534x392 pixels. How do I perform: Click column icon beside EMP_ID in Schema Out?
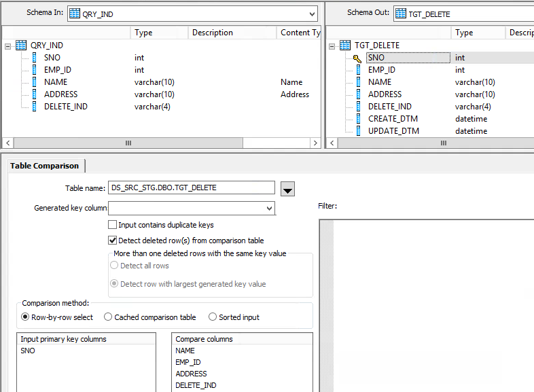[358, 70]
